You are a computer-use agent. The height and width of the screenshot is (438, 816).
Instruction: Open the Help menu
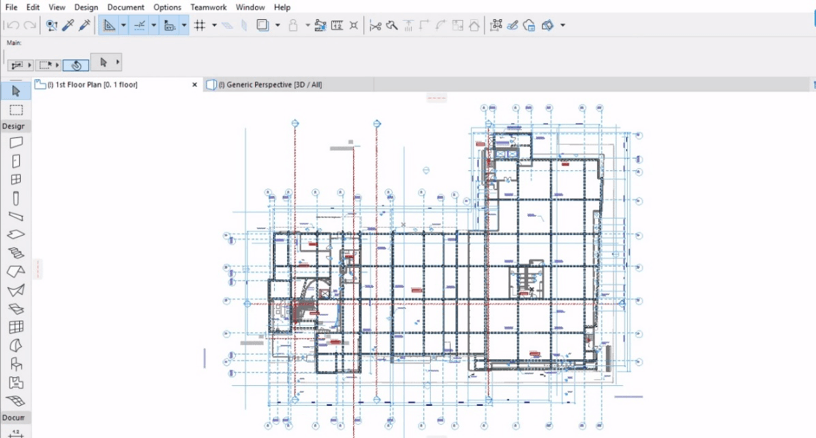[282, 7]
